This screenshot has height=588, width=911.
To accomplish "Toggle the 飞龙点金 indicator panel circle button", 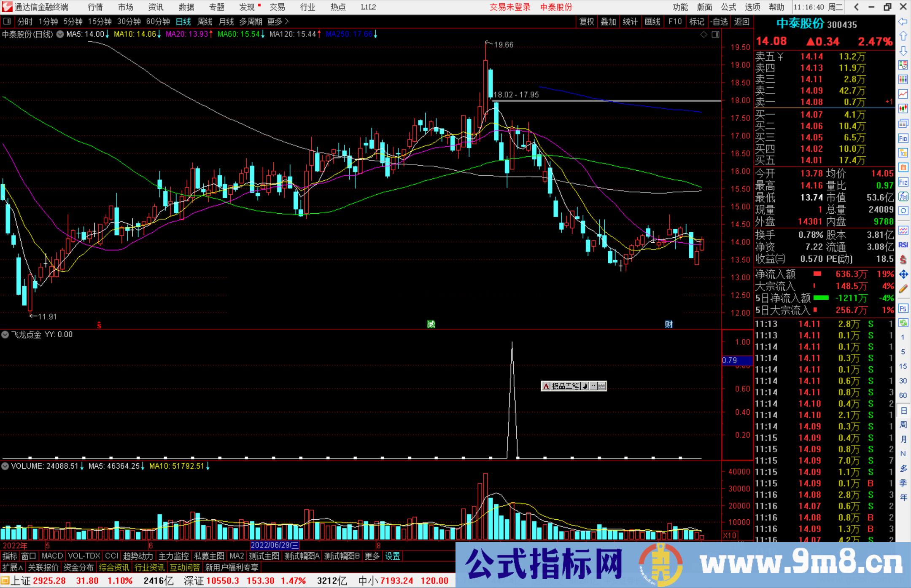I will (5, 335).
